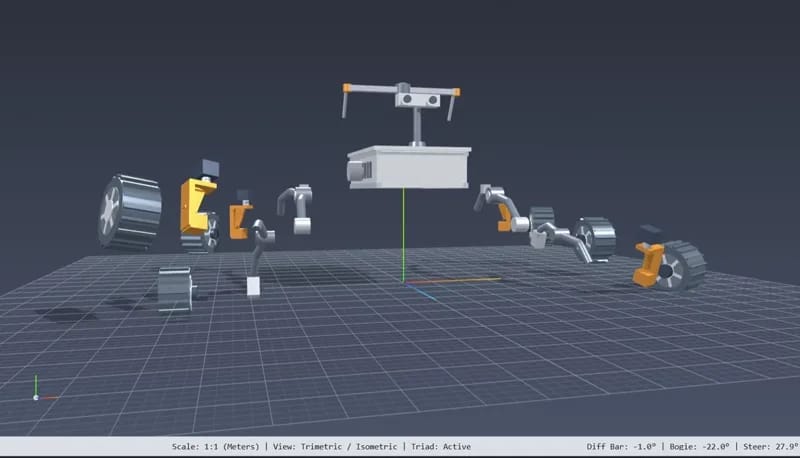The height and width of the screenshot is (458, 800).
Task: Click the 'Triad: Active' status entry
Action: (441, 447)
